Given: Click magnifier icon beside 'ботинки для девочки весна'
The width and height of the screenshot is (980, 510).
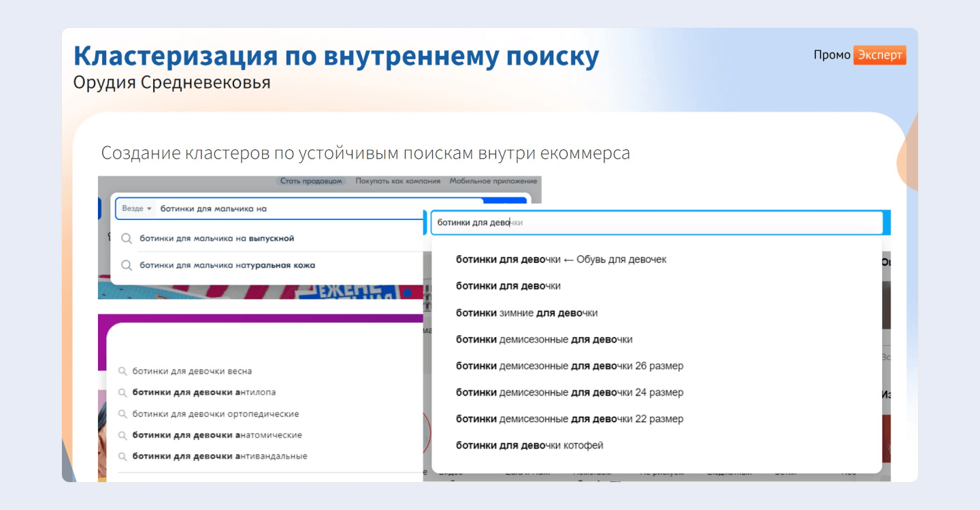Looking at the screenshot, I should pyautogui.click(x=122, y=372).
